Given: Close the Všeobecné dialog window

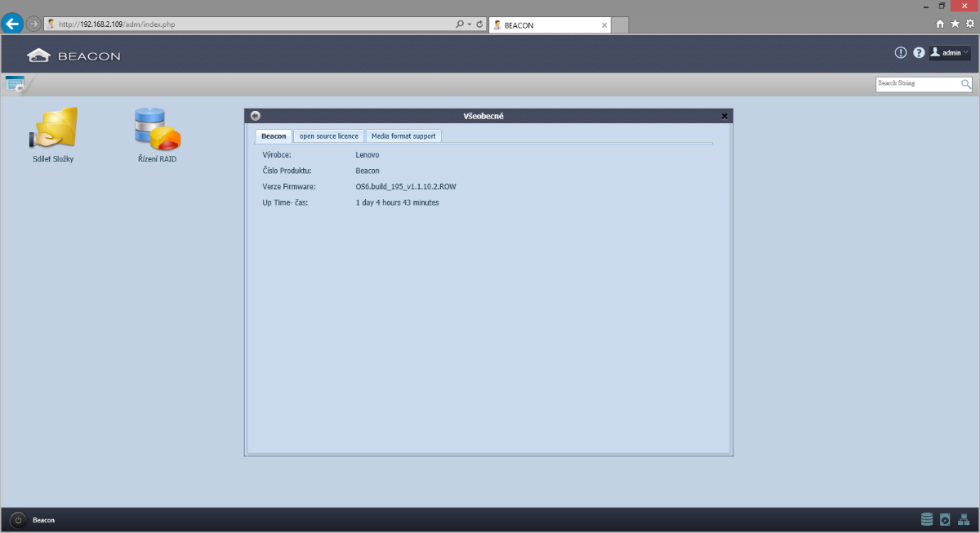Looking at the screenshot, I should point(724,116).
